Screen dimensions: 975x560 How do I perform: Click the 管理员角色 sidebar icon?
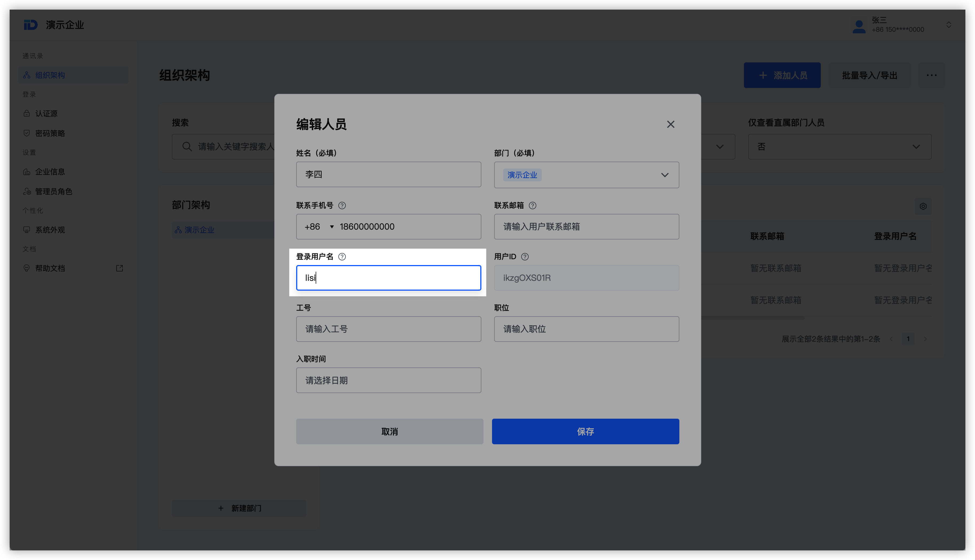click(x=26, y=191)
